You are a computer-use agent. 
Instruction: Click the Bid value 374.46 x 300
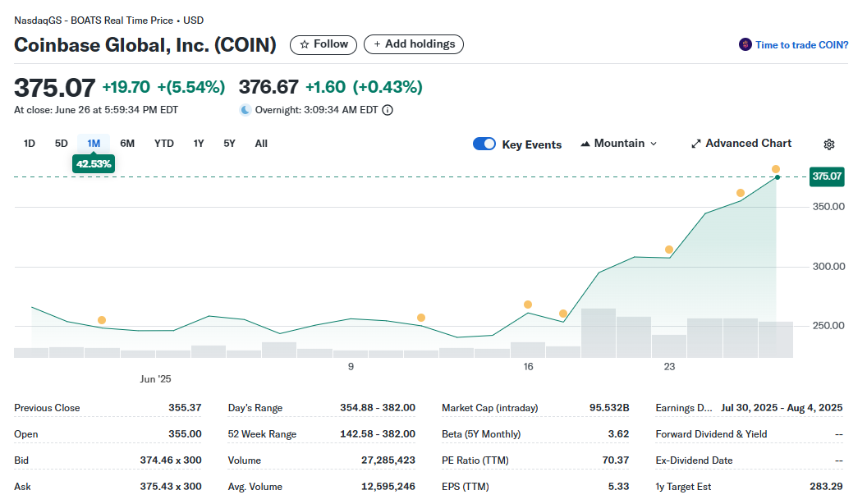(x=170, y=460)
